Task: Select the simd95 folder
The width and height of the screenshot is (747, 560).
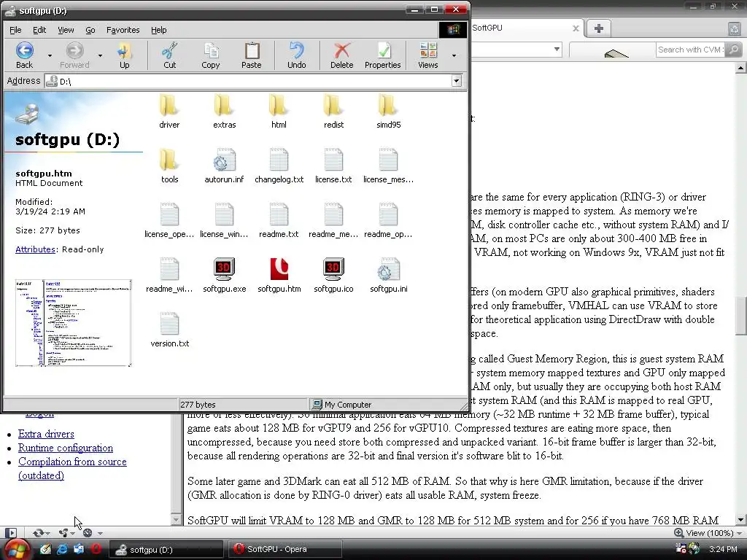Action: coord(388,111)
